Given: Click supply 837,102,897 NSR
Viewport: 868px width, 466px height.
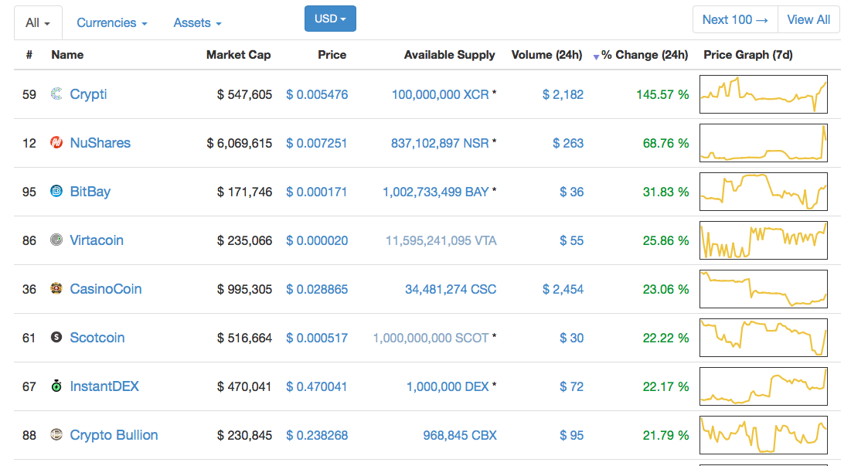Looking at the screenshot, I should click(440, 143).
